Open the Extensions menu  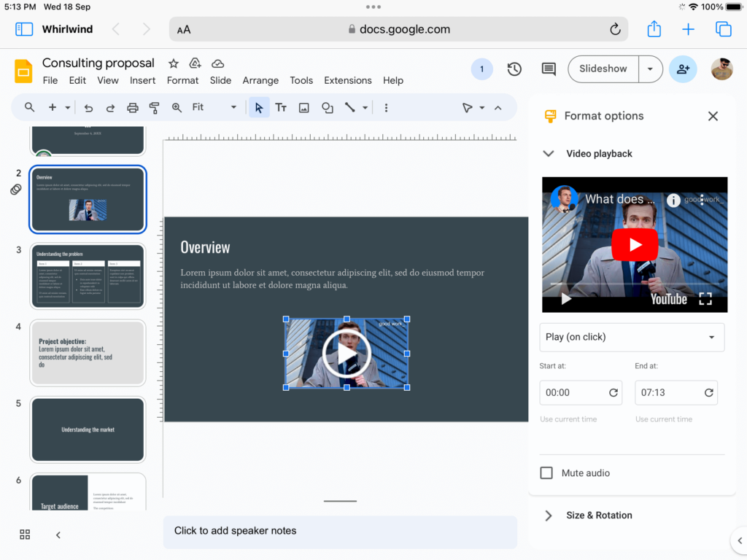348,80
